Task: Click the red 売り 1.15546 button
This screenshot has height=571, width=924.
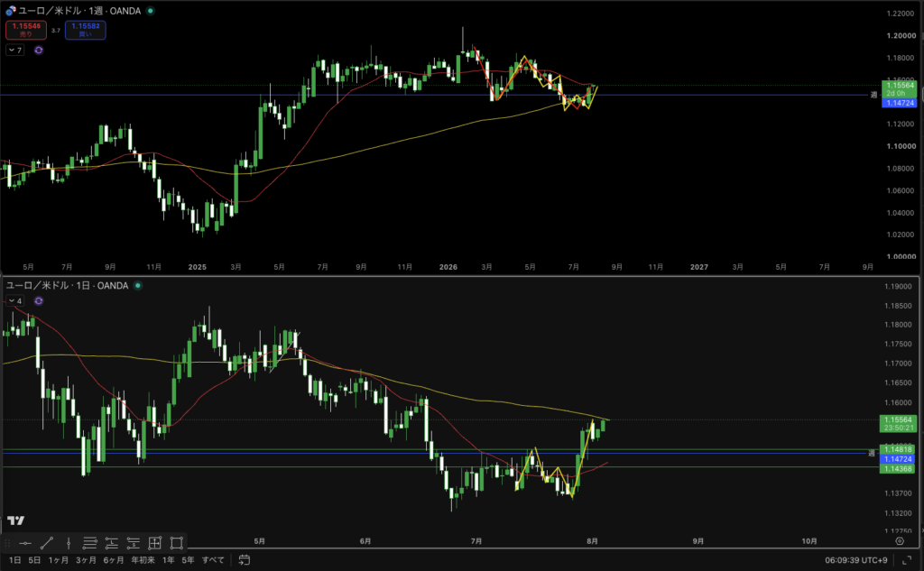Action: (x=26, y=30)
